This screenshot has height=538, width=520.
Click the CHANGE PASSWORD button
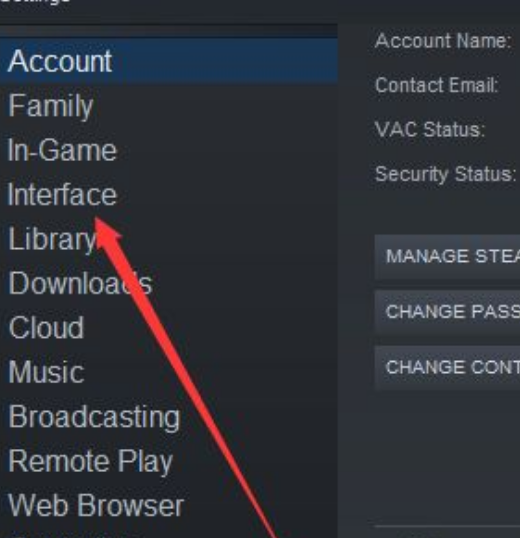(x=447, y=312)
